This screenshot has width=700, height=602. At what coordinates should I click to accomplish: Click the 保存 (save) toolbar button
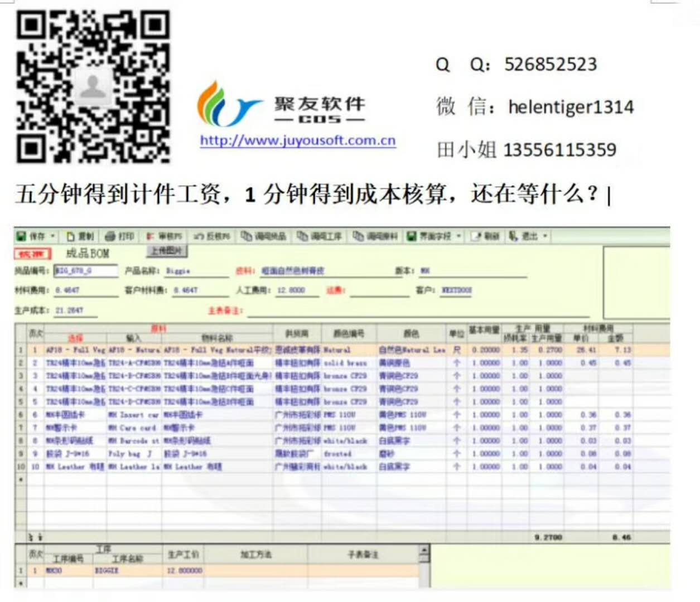pyautogui.click(x=31, y=236)
